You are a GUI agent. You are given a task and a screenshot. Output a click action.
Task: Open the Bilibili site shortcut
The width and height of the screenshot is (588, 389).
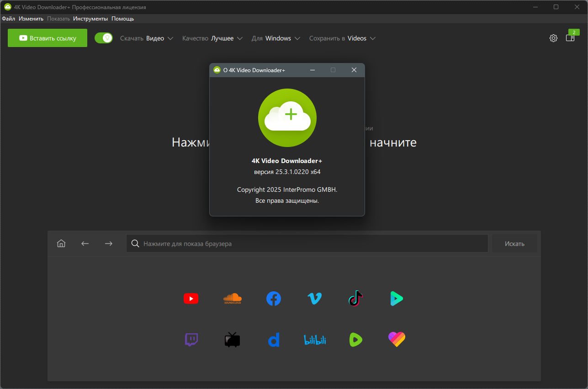(315, 340)
